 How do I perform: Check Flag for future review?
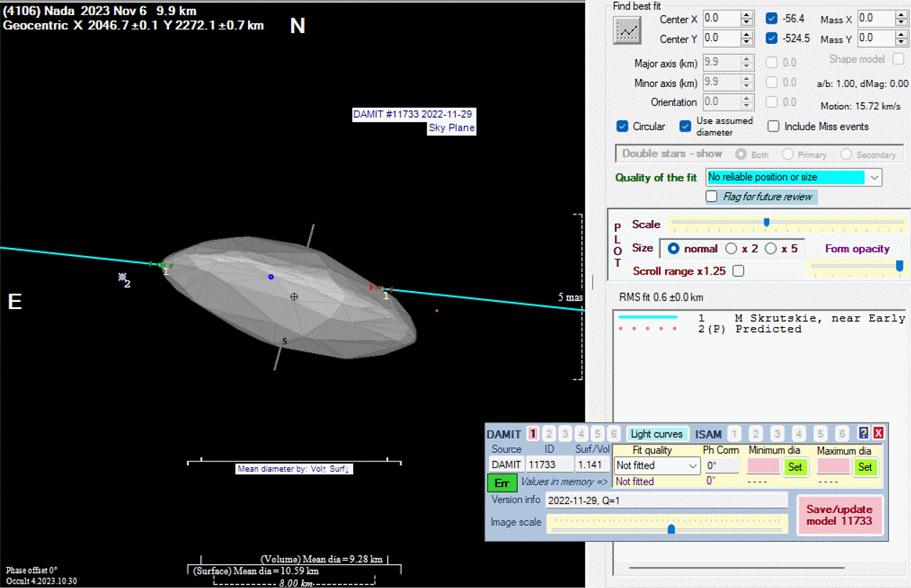click(x=712, y=196)
